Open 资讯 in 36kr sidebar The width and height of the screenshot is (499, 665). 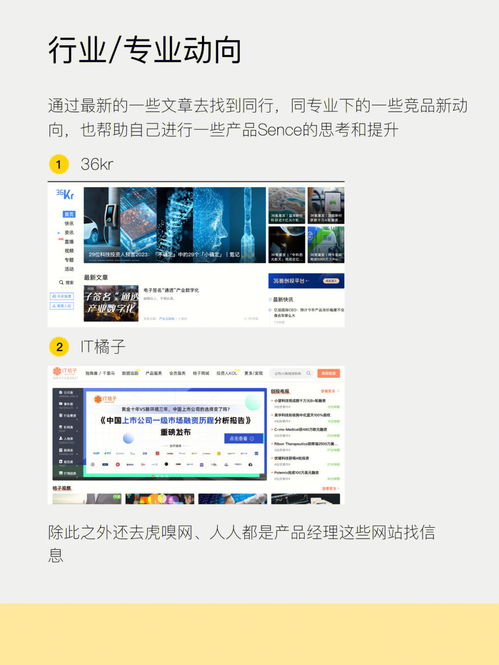[x=69, y=232]
